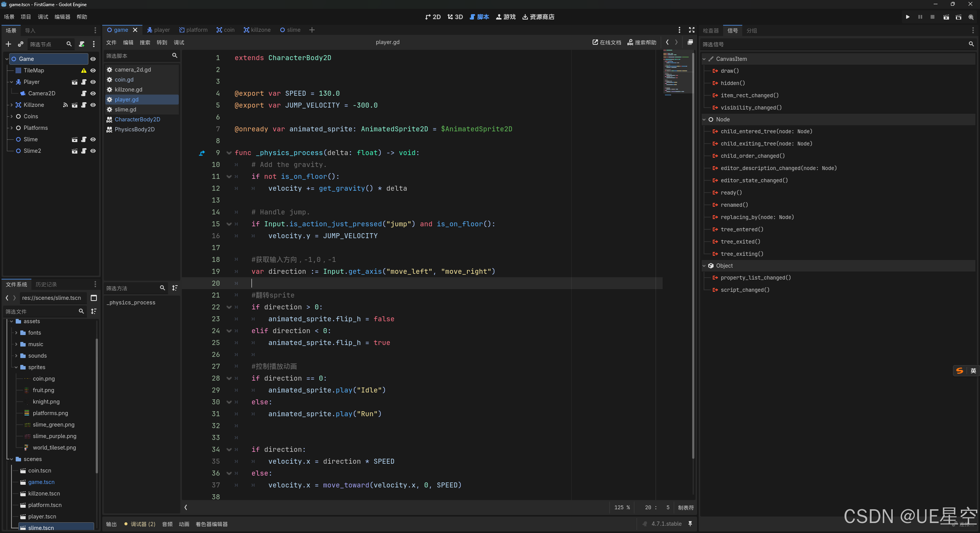
Task: Toggle Camera2D visibility eye
Action: (x=93, y=93)
